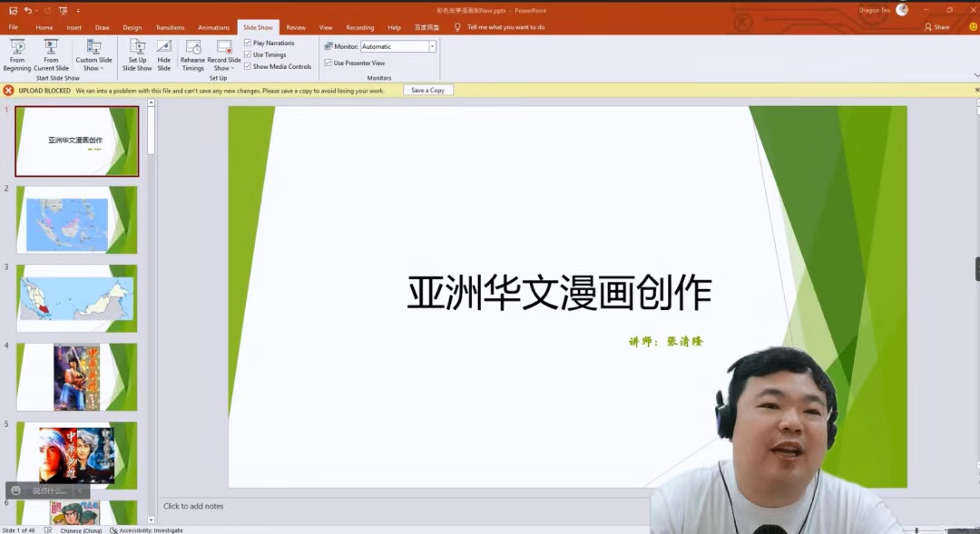Select slide 1 thumbnail with title text
Screen dimensions: 980x534
[x=77, y=141]
